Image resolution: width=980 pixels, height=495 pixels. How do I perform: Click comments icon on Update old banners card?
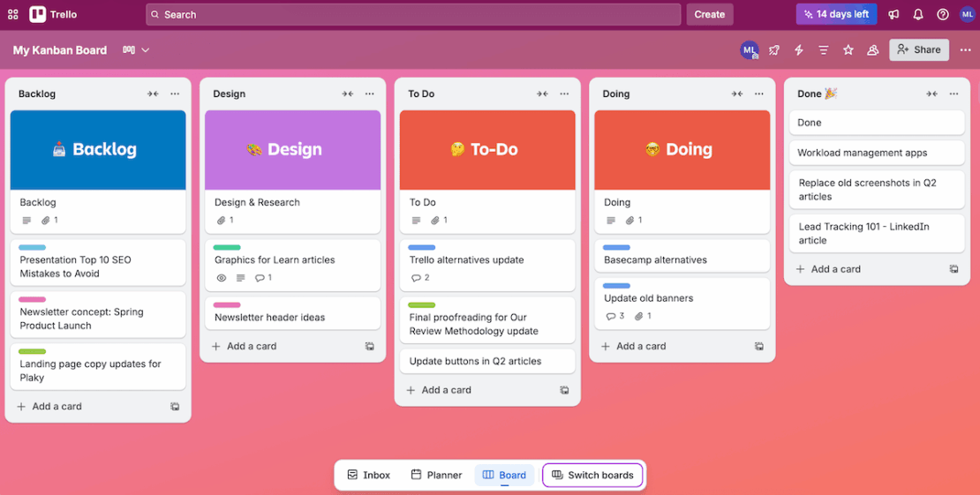pyautogui.click(x=611, y=316)
